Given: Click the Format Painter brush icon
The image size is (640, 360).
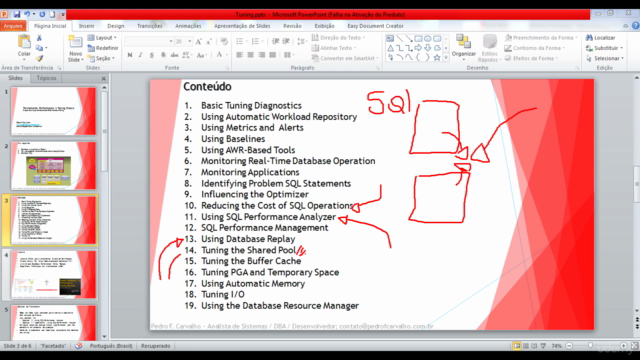Looking at the screenshot, I should coord(39,58).
